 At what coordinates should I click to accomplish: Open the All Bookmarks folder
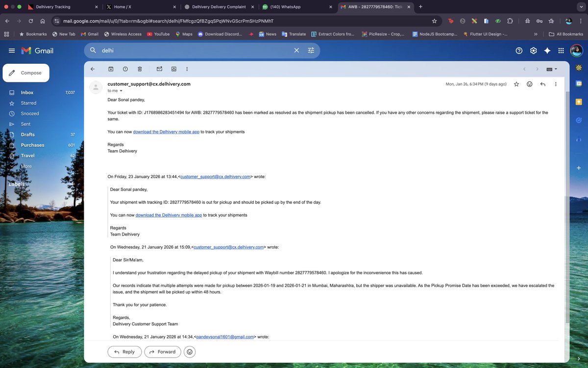566,34
